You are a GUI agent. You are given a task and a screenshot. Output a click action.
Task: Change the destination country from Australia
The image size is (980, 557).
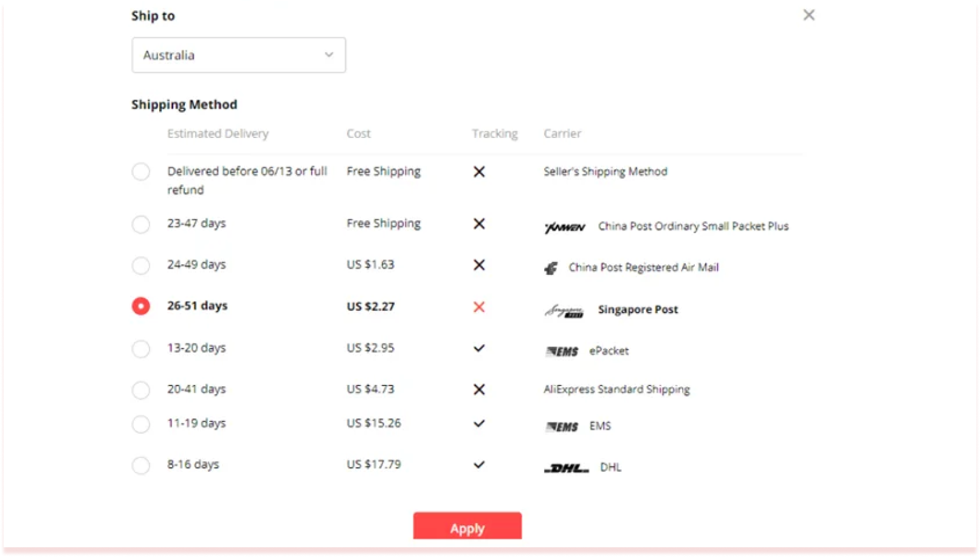click(238, 55)
